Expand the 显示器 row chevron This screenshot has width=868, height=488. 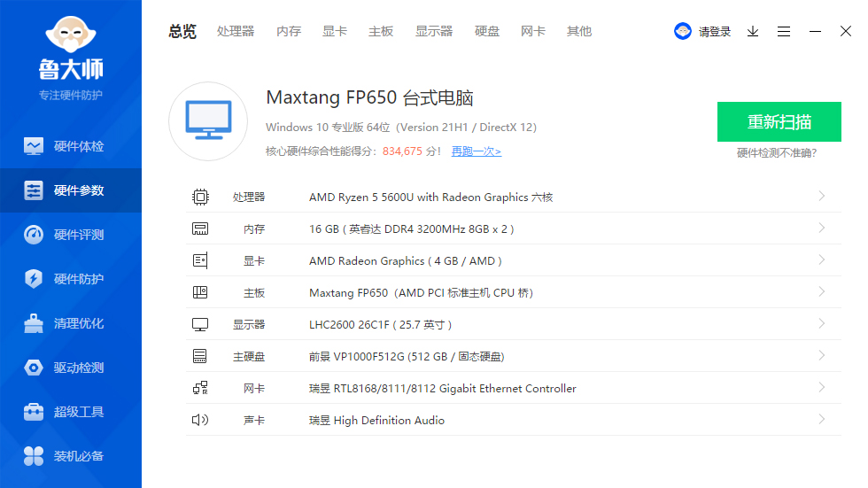822,323
